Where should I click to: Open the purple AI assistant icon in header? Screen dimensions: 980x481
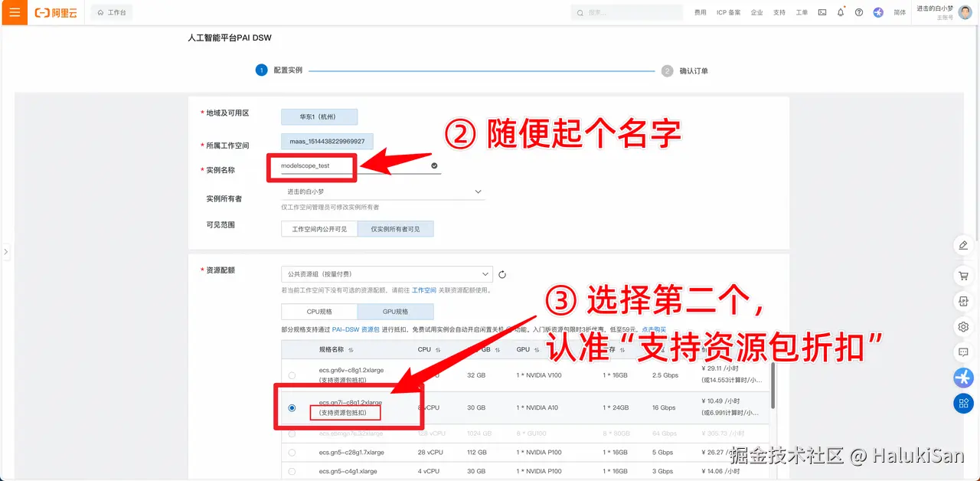point(878,13)
